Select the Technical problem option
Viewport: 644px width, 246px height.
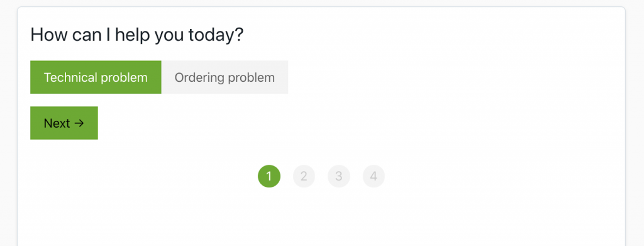96,77
